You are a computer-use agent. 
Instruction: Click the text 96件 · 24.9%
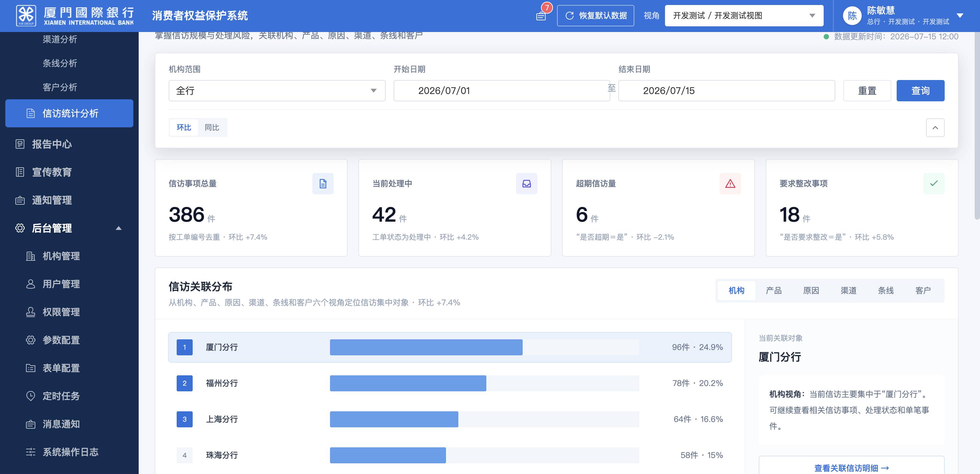[x=697, y=347]
